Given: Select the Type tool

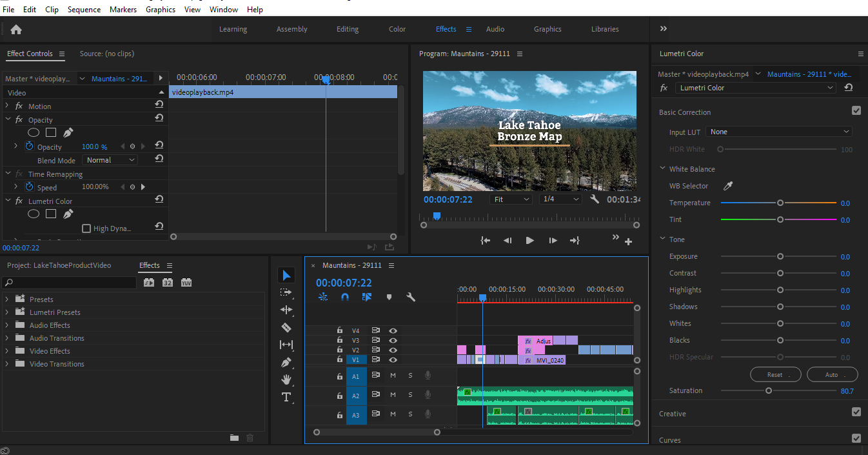Looking at the screenshot, I should pyautogui.click(x=286, y=397).
